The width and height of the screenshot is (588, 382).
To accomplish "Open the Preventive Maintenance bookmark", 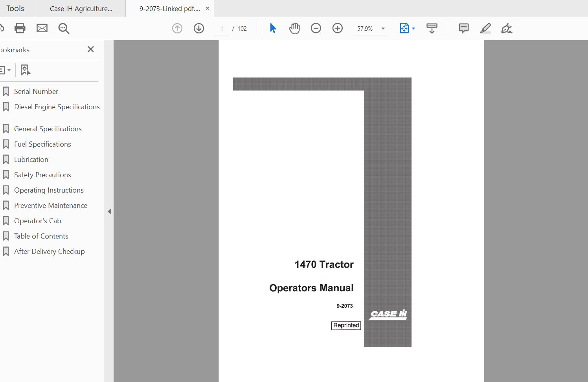I will click(x=51, y=206).
